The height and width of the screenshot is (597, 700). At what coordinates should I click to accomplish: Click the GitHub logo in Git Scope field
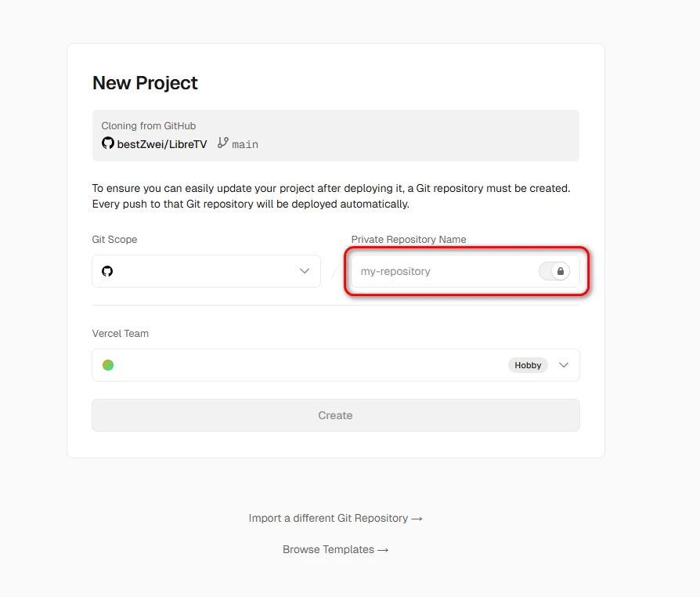107,271
